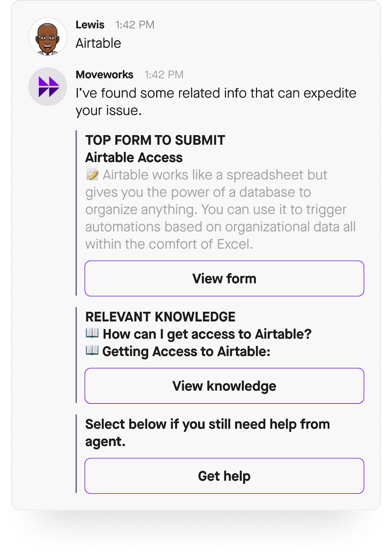The height and width of the screenshot is (559, 392).
Task: Click Lewis's 1:42 PM timestamp
Action: click(x=135, y=24)
